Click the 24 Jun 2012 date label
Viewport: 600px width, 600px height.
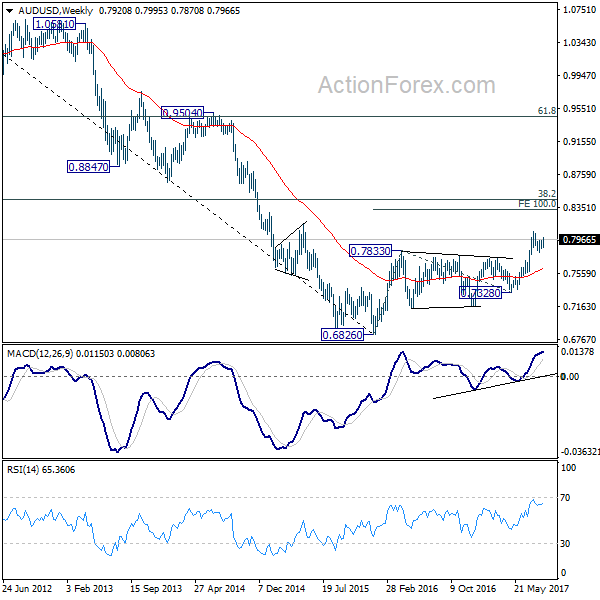click(28, 588)
